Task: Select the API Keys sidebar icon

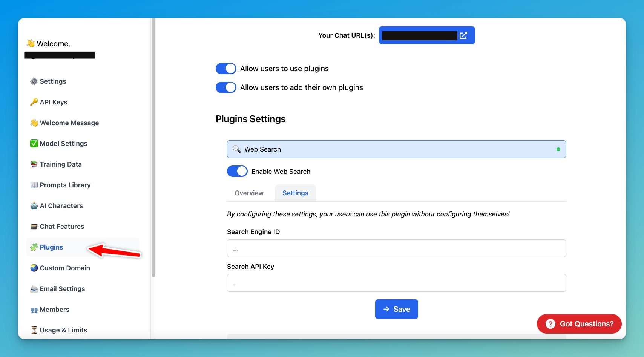Action: (34, 102)
